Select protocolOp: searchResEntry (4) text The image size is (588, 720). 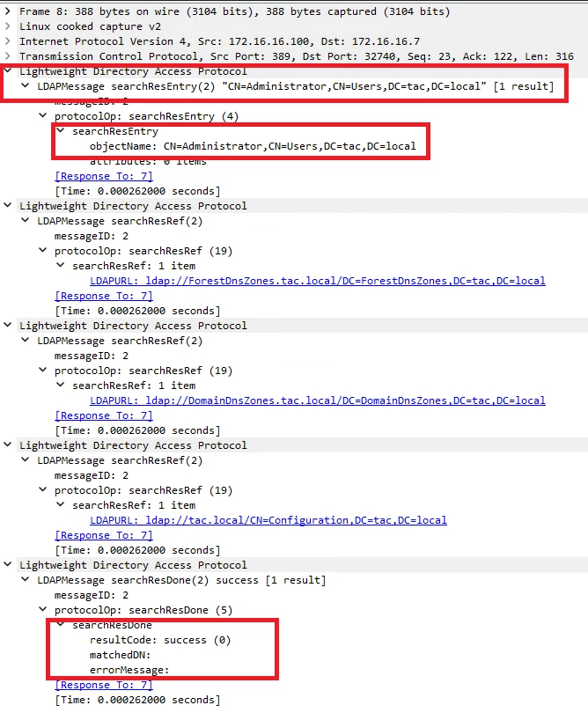[x=146, y=115]
